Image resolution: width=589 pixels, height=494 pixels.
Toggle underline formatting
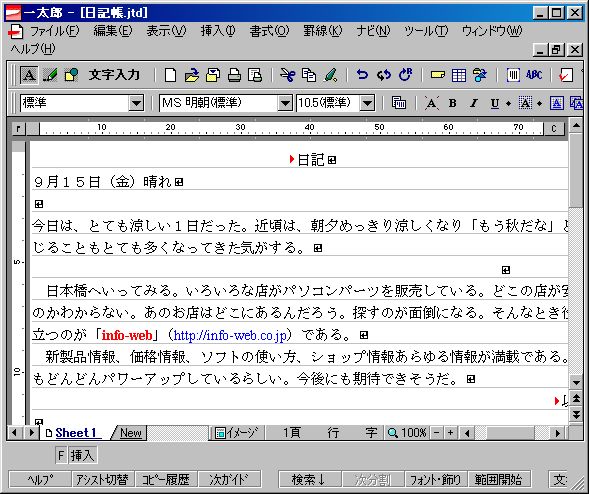[495, 103]
